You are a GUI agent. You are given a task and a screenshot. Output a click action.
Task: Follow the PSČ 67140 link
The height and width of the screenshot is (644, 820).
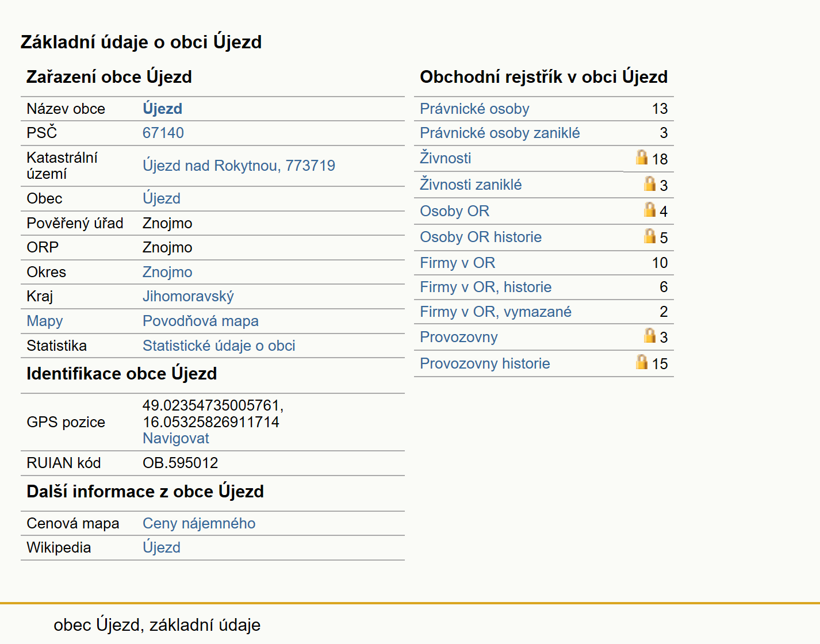pos(163,133)
